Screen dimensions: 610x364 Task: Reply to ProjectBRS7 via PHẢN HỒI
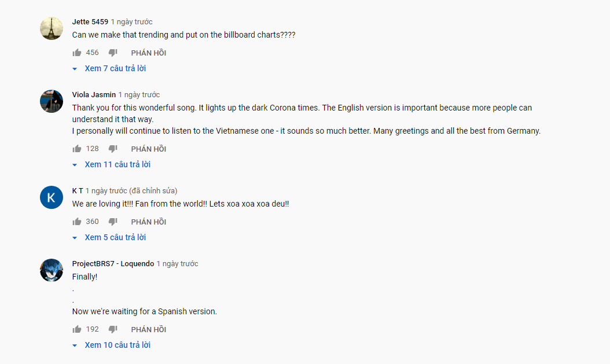point(149,329)
